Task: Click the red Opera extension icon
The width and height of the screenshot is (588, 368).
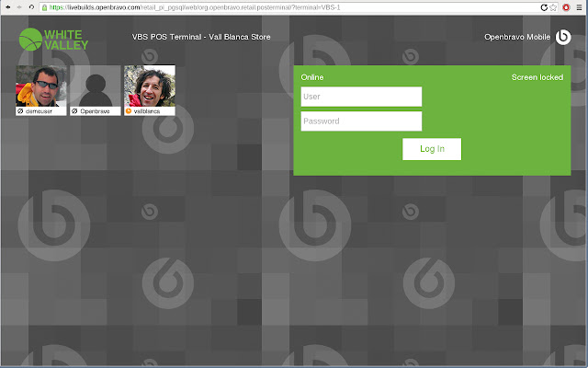Action: pos(566,7)
